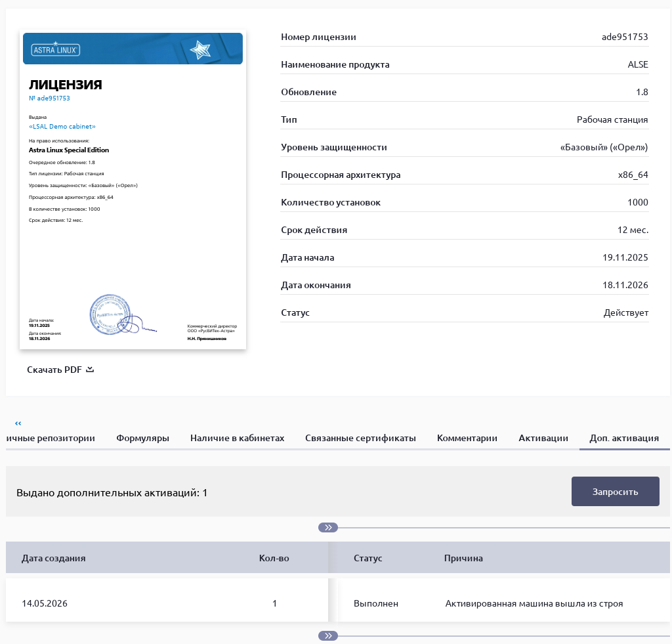Click the star emblem in license header
This screenshot has width=672, height=644.
pos(200,50)
